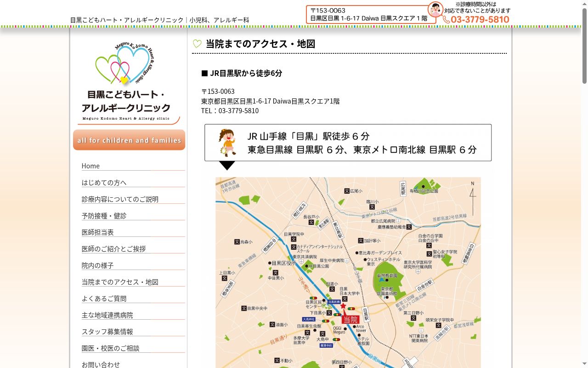Screen dimensions: 588x368
Task: Click the 目黒区役所 label on map
Action: [283, 263]
